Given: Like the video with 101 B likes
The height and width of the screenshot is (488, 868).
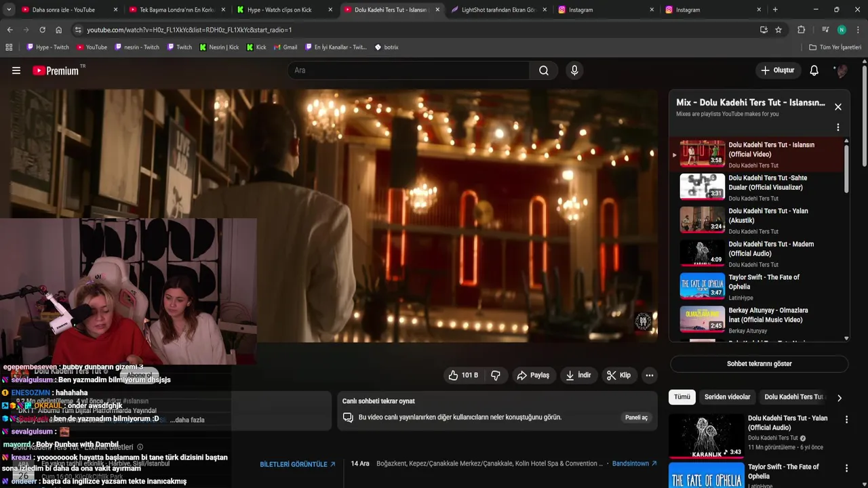Looking at the screenshot, I should (x=463, y=375).
